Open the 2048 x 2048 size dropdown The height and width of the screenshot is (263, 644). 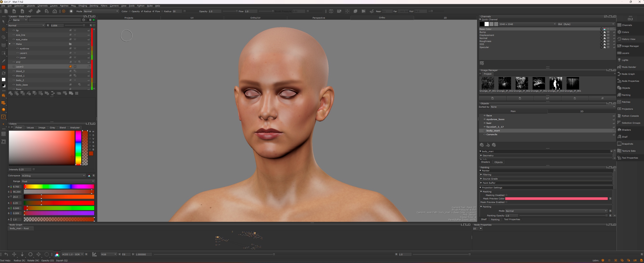coord(527,24)
